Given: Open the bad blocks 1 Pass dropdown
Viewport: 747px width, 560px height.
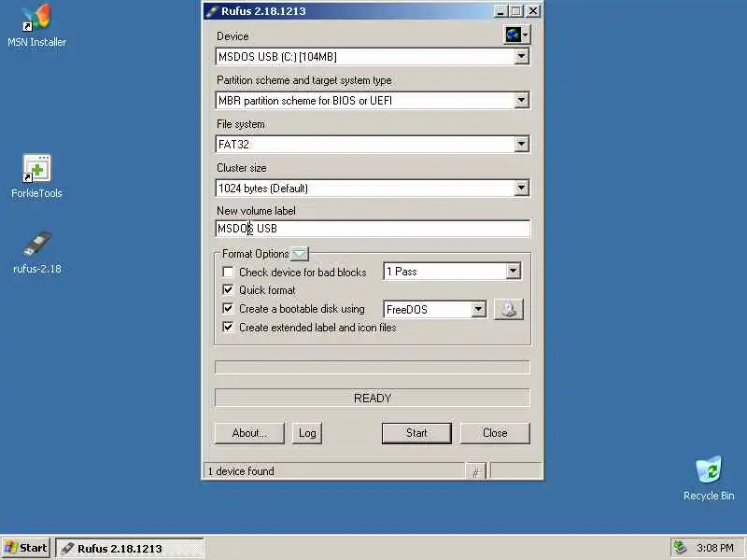Looking at the screenshot, I should coord(452,272).
